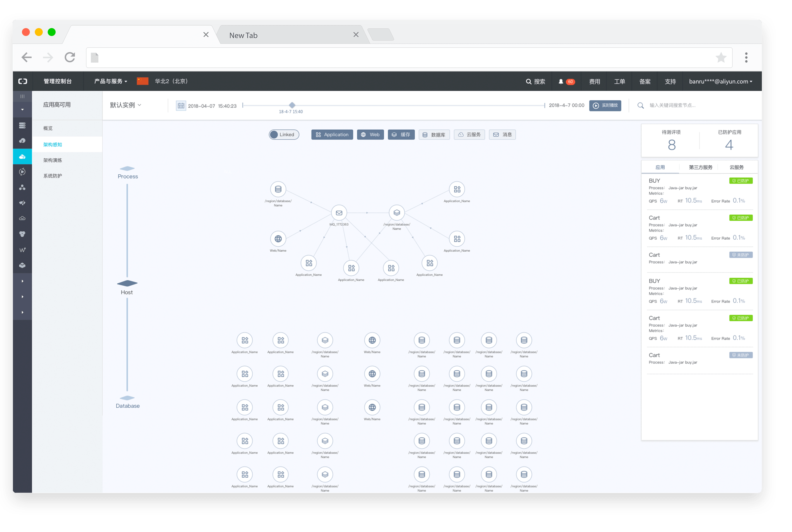Viewport: 792px width, 532px height.
Task: Select first Web/Name globe node in host grid
Action: point(372,340)
